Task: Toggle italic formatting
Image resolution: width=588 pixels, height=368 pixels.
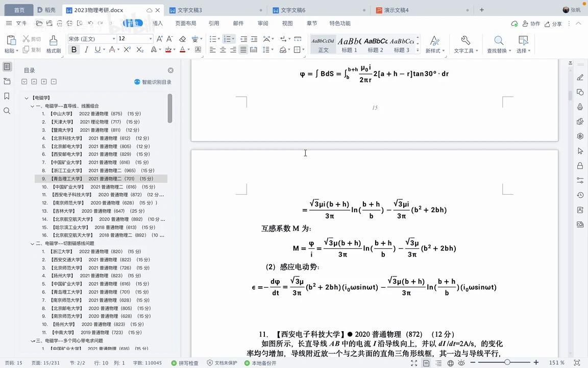Action: click(x=86, y=50)
